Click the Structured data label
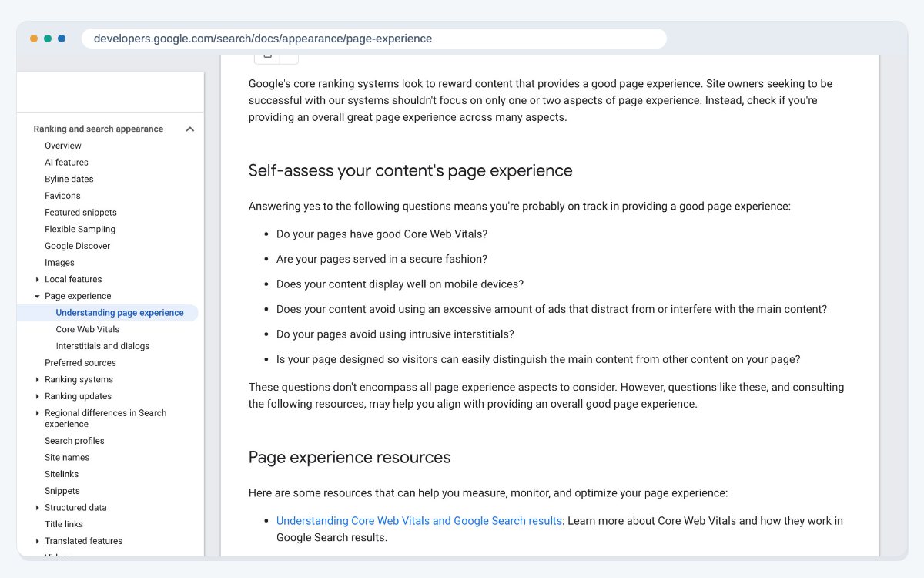 pos(75,508)
